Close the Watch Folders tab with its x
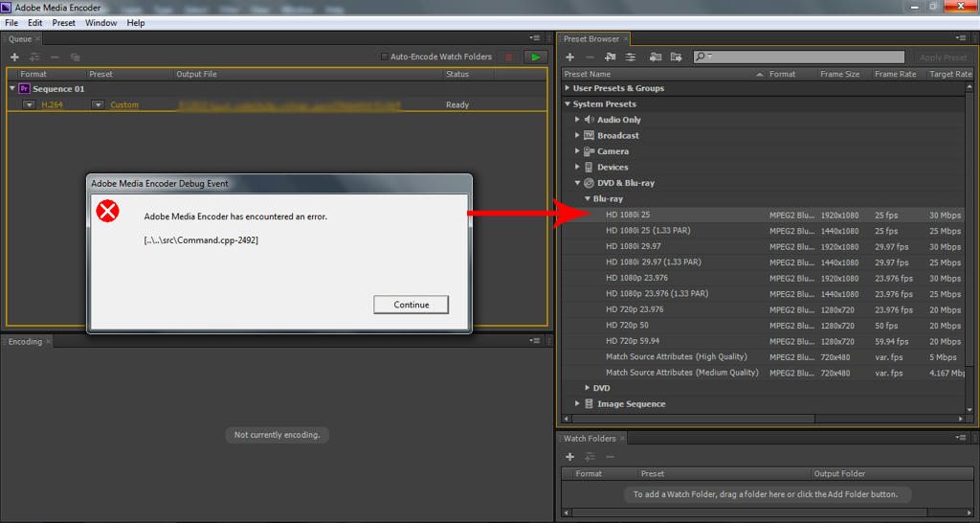This screenshot has width=980, height=523. [x=622, y=439]
